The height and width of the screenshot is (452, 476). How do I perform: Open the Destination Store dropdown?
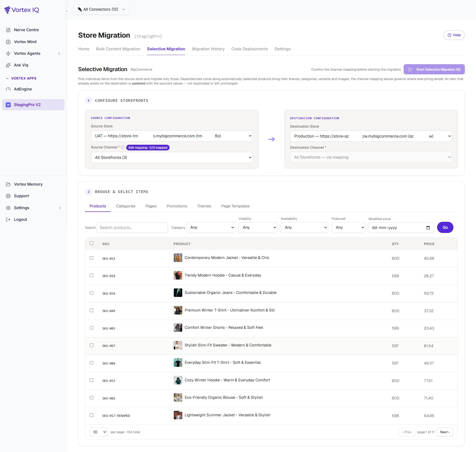(x=371, y=136)
